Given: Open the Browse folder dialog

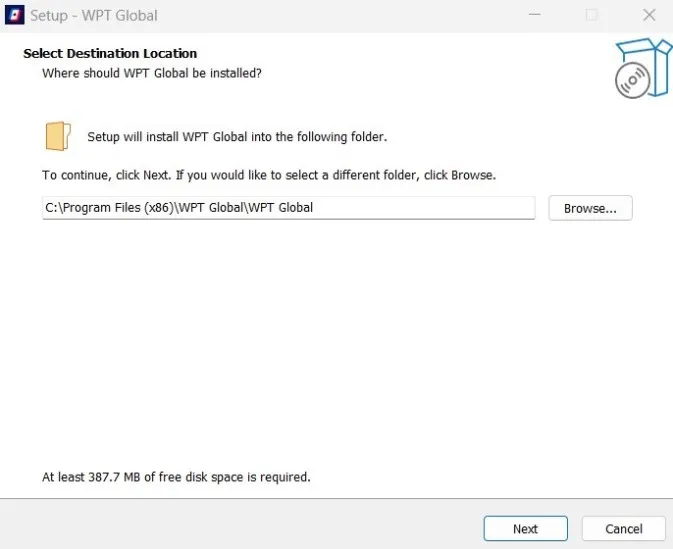Looking at the screenshot, I should 590,208.
